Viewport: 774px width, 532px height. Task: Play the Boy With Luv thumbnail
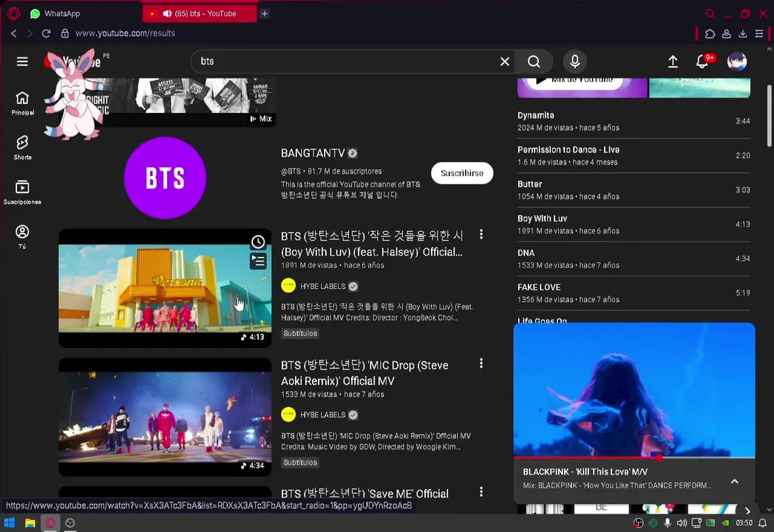(165, 288)
